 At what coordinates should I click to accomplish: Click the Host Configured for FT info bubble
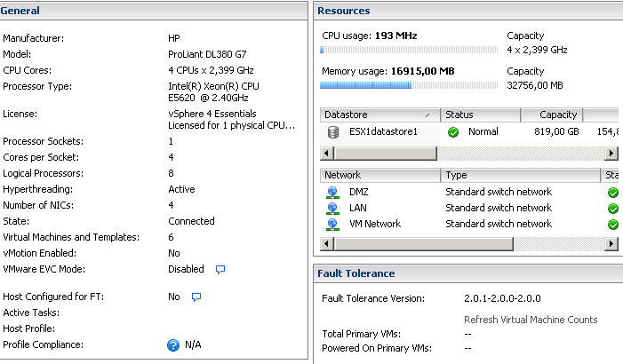pyautogui.click(x=197, y=297)
